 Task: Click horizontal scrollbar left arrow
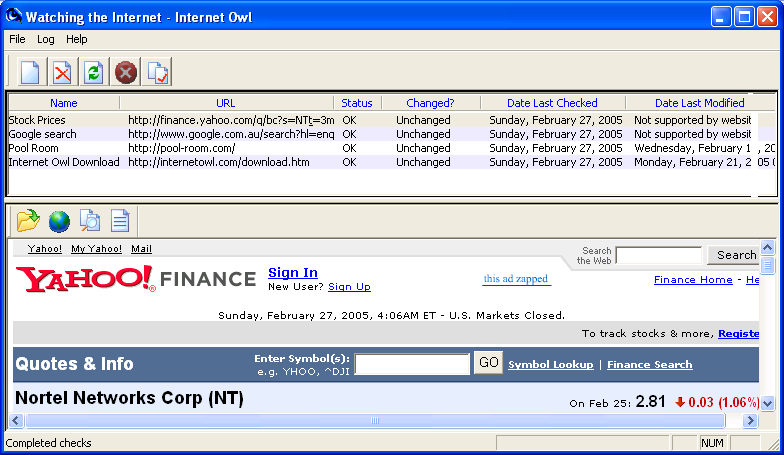[16, 420]
